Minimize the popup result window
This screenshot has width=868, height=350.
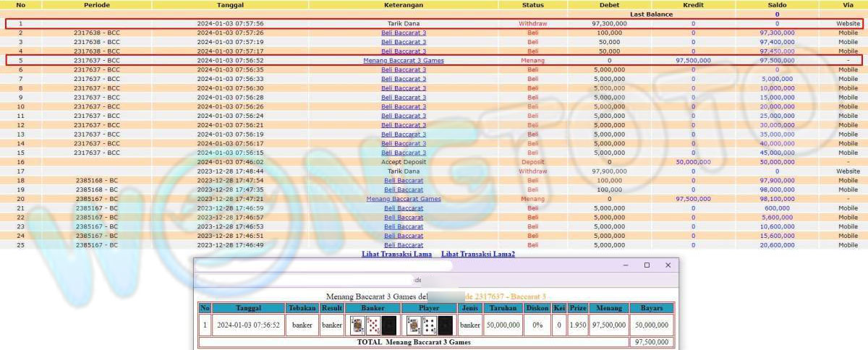(626, 265)
